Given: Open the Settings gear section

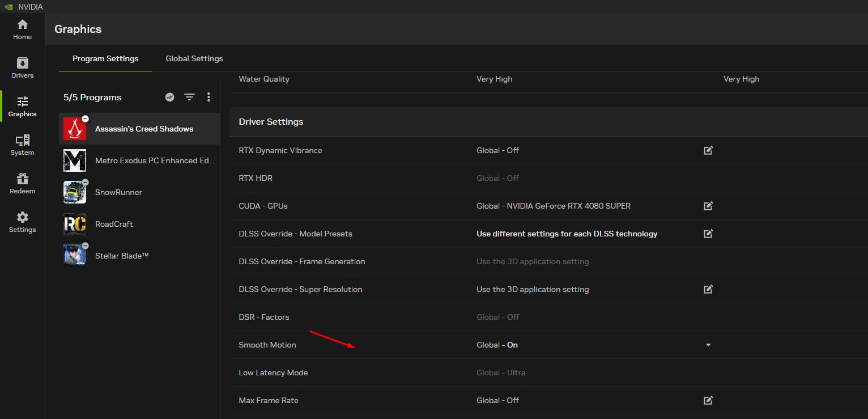Looking at the screenshot, I should click(22, 222).
